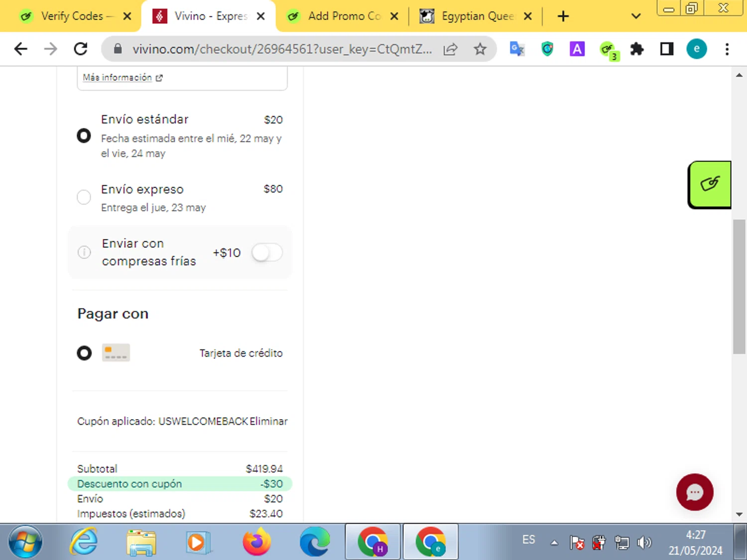Go back to the previous page
The image size is (747, 560).
[x=21, y=49]
